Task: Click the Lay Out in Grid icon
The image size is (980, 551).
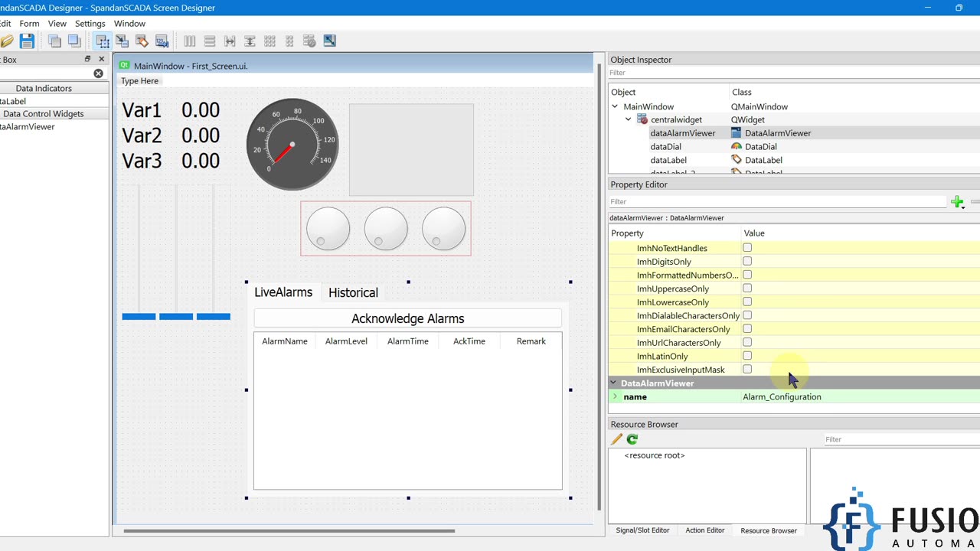Action: 269,41
